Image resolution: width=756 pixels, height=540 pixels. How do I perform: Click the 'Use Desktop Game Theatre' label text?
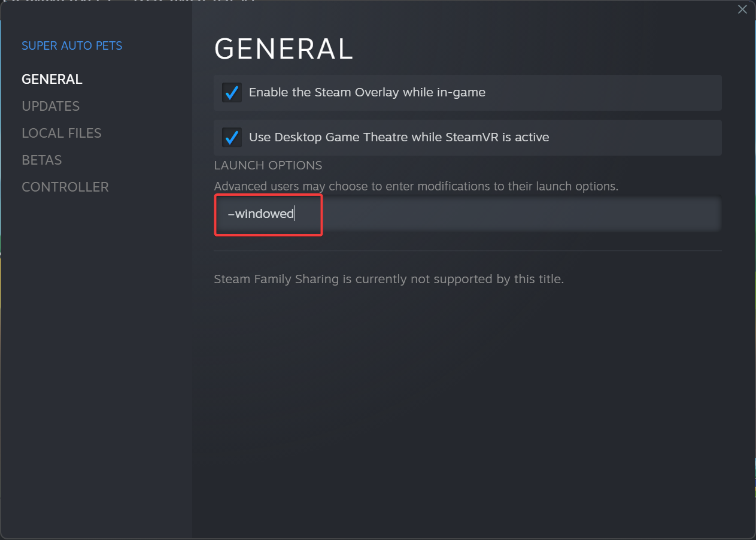tap(399, 138)
